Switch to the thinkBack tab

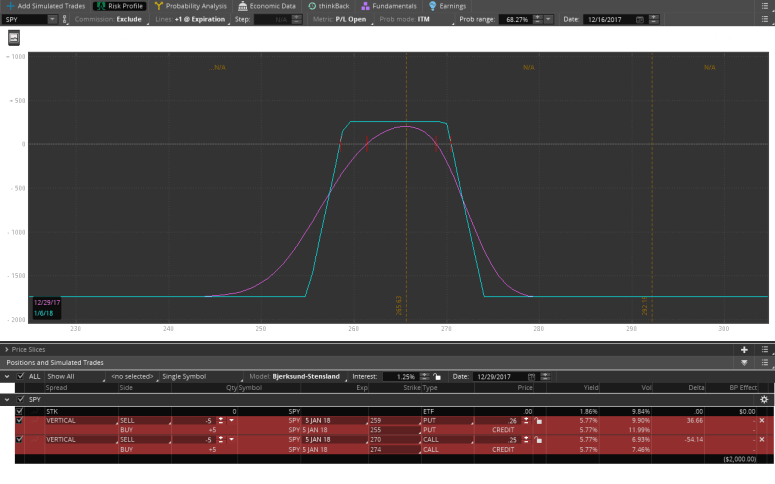[328, 6]
